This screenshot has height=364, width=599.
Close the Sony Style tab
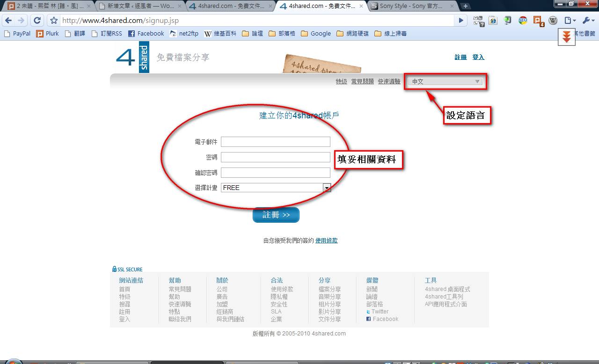[452, 6]
